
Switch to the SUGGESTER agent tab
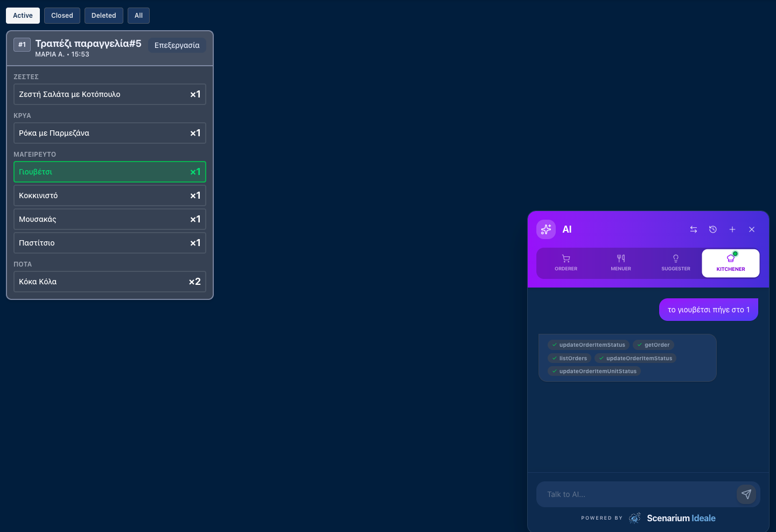click(676, 263)
